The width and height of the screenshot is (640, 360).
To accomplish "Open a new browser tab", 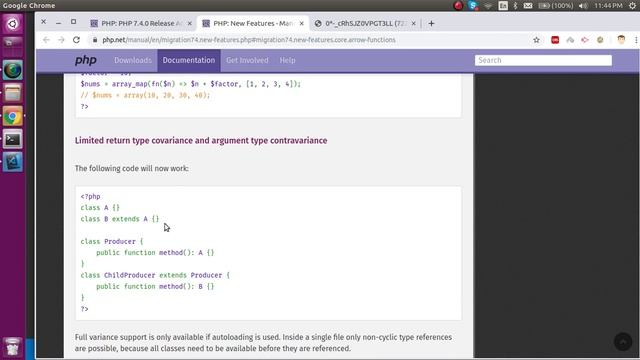I will tap(431, 24).
